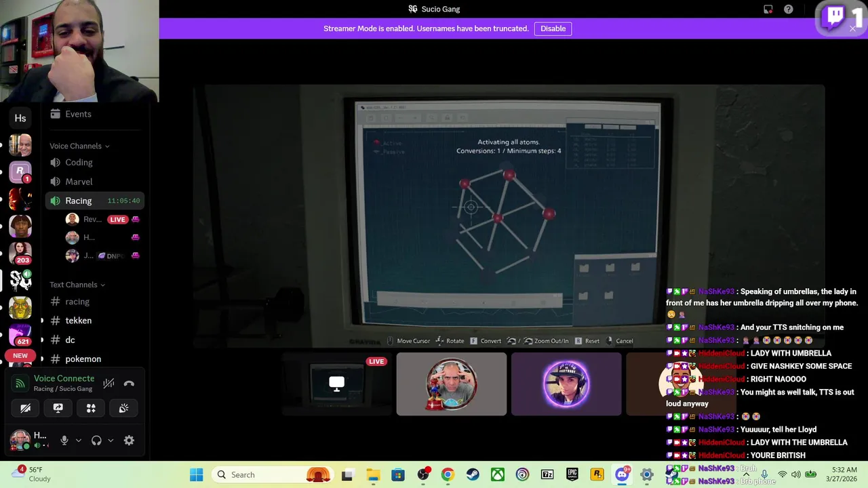Screen dimensions: 868x488
Task: Open Ubisoft Connect from taskbar
Action: tap(522, 474)
